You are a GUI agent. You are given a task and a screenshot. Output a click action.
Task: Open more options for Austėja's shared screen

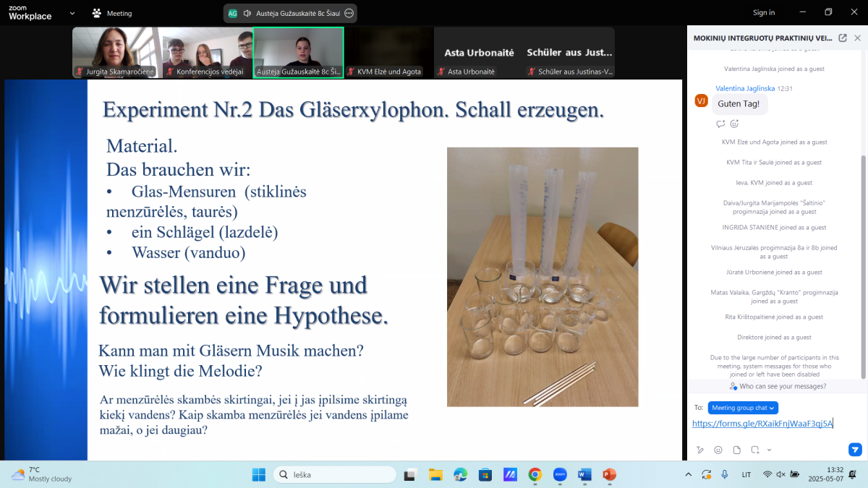tap(349, 13)
